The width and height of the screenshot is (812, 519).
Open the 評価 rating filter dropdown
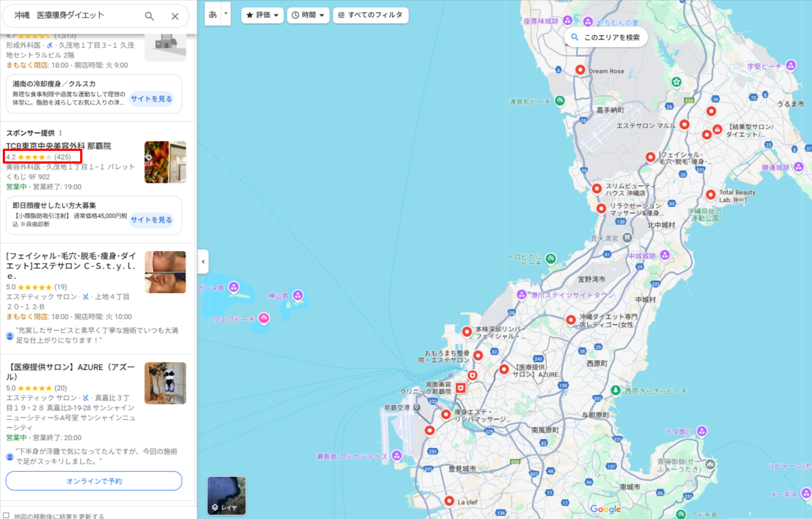(x=262, y=15)
